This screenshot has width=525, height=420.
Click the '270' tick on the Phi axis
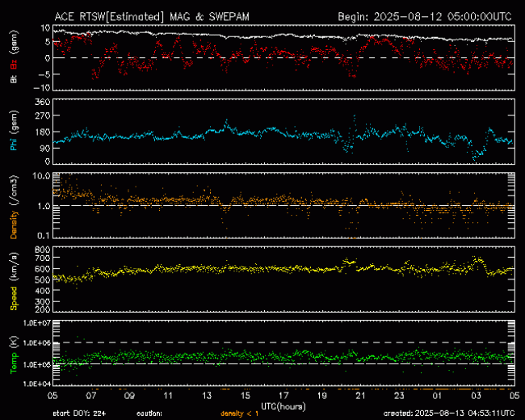tap(43, 116)
